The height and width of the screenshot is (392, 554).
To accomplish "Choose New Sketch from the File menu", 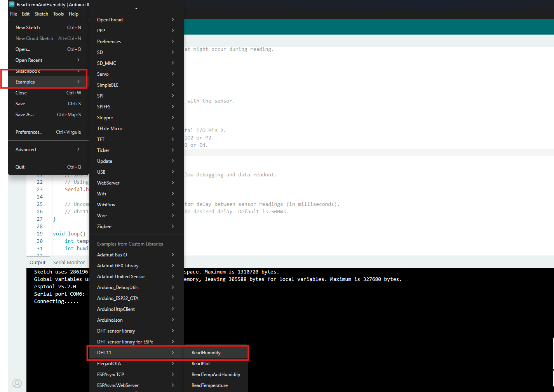I will pyautogui.click(x=48, y=28).
